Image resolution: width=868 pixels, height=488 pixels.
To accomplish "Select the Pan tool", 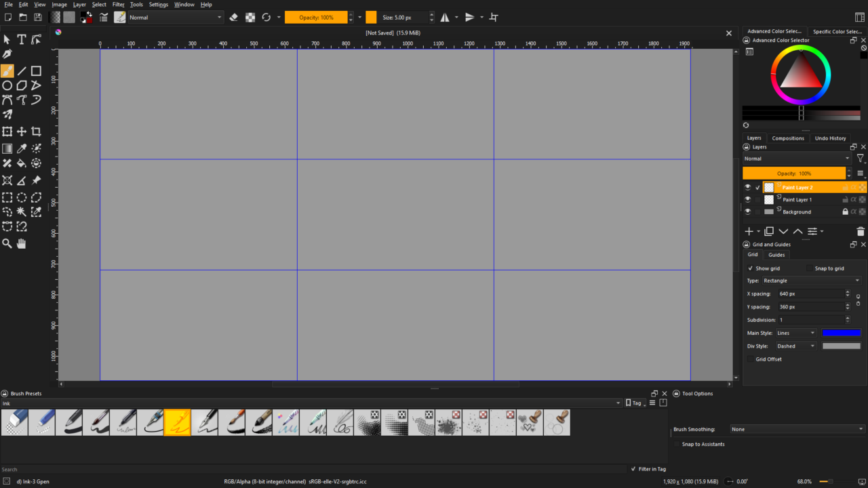I will 21,243.
